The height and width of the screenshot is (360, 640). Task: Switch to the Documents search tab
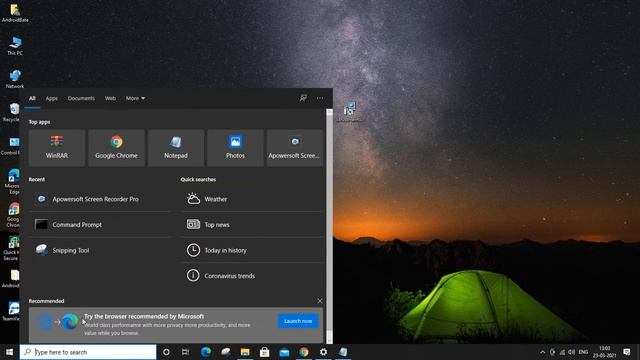click(x=81, y=98)
